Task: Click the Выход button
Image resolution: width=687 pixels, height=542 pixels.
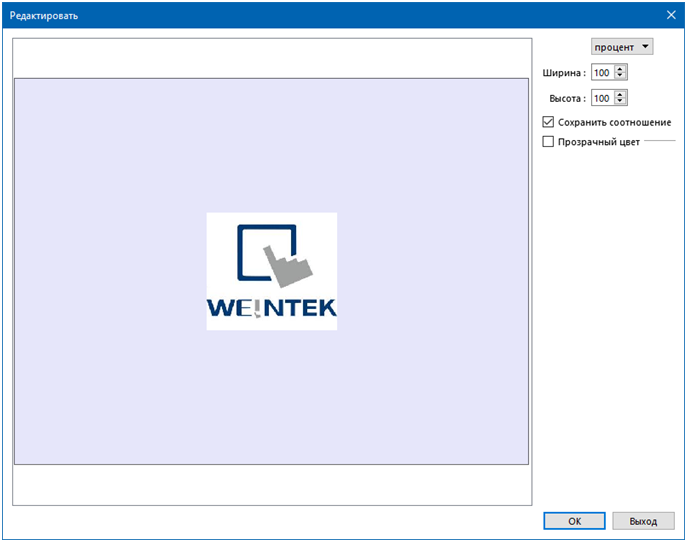Action: tap(643, 521)
